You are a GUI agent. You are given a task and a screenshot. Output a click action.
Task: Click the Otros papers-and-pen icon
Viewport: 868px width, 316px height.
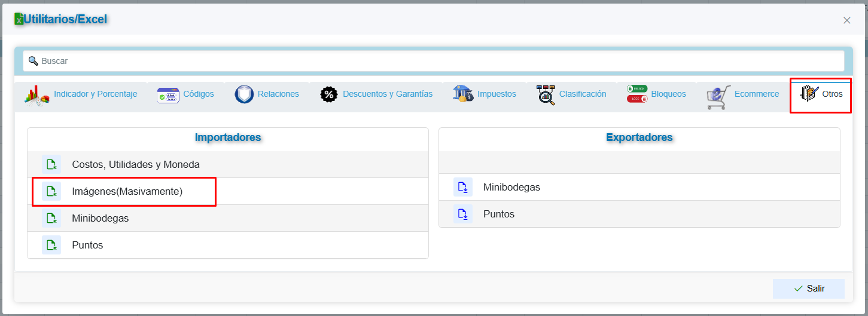pyautogui.click(x=809, y=94)
